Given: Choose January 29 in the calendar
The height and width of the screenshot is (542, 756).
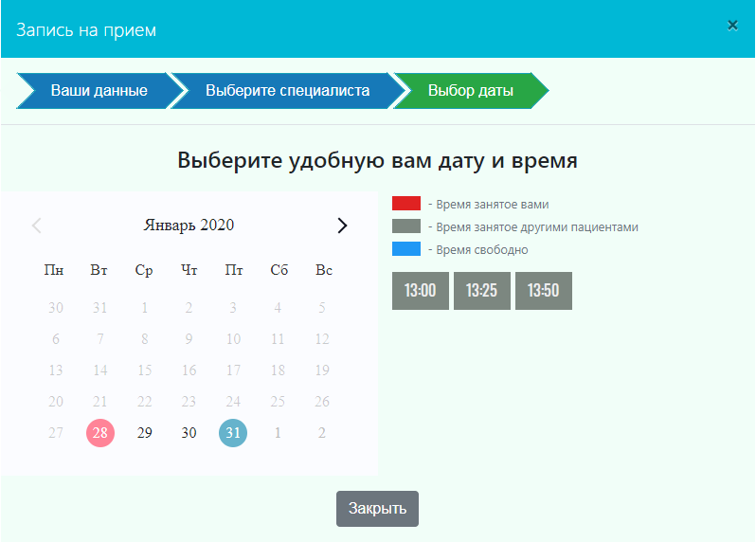Looking at the screenshot, I should (x=144, y=433).
